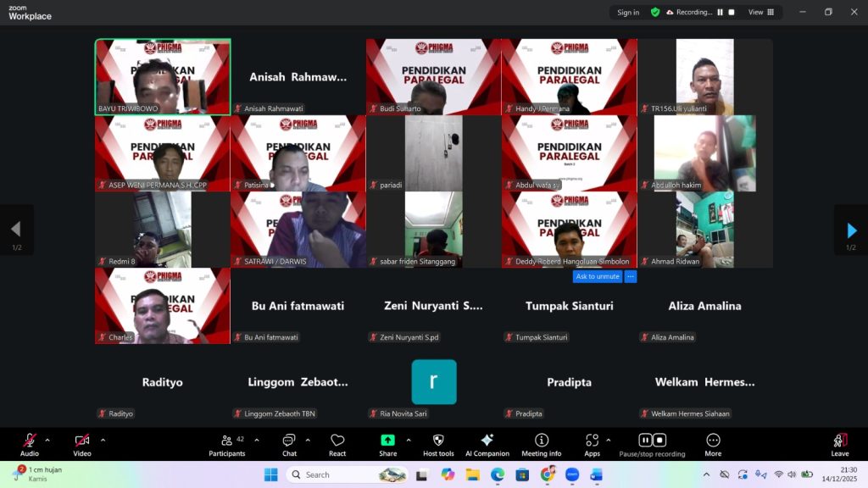Image resolution: width=868 pixels, height=488 pixels.
Task: Expand the Share options chevron
Action: pyautogui.click(x=409, y=440)
